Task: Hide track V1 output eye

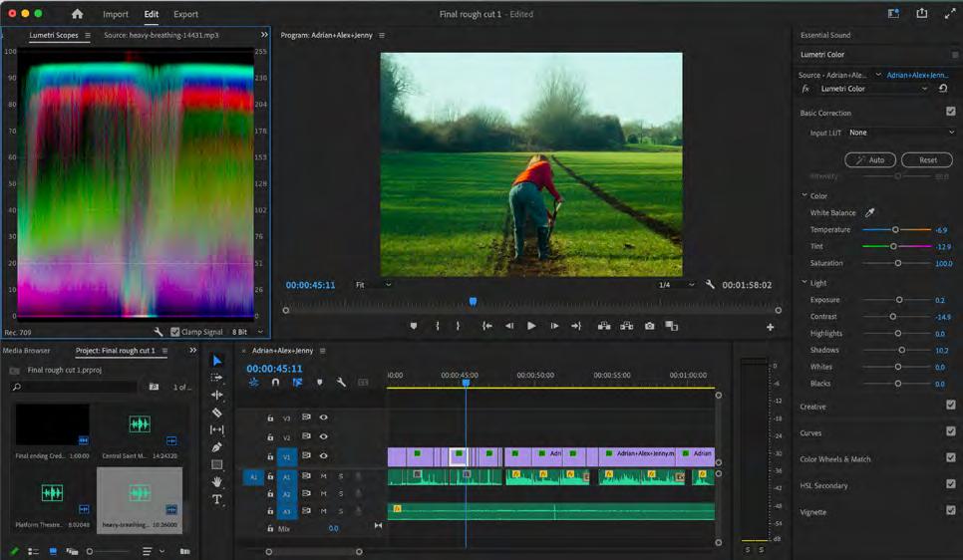Action: click(x=324, y=455)
